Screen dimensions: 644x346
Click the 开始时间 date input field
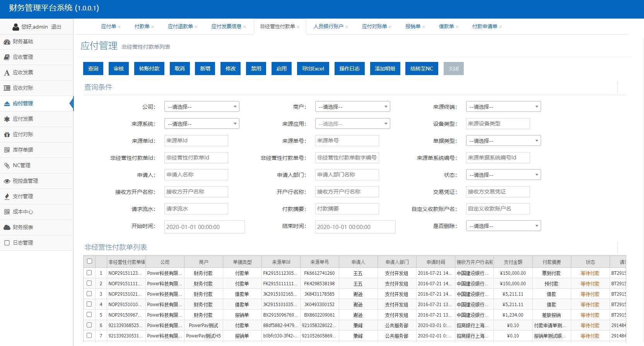[x=204, y=227]
